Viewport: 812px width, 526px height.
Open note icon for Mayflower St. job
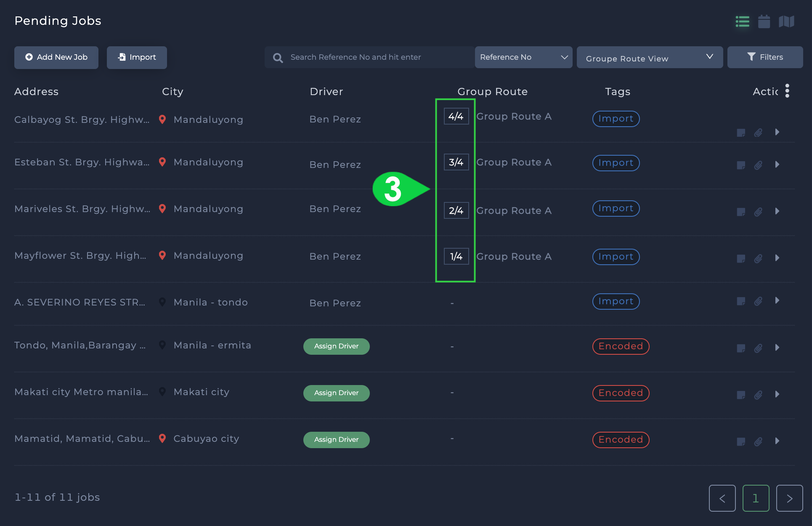[x=741, y=259]
